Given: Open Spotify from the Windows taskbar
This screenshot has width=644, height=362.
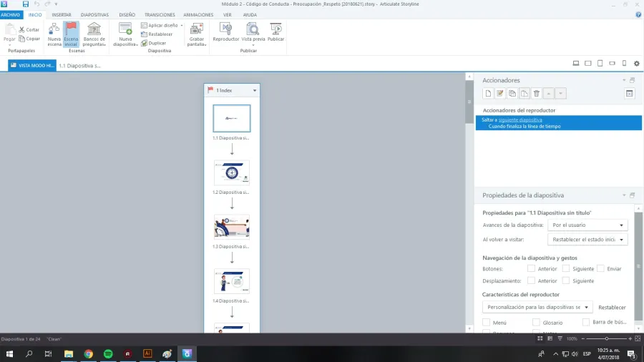Looking at the screenshot, I should [x=108, y=353].
